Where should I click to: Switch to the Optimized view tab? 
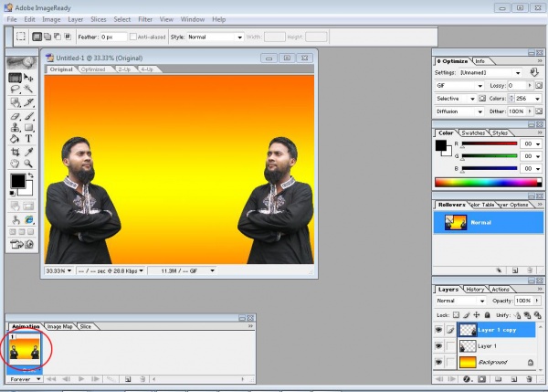pyautogui.click(x=93, y=69)
